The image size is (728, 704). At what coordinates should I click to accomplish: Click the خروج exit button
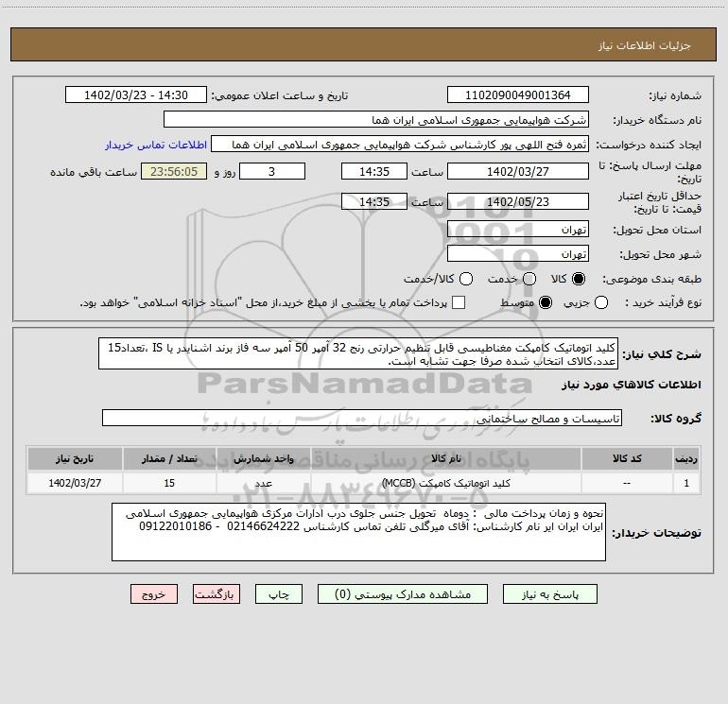click(154, 594)
